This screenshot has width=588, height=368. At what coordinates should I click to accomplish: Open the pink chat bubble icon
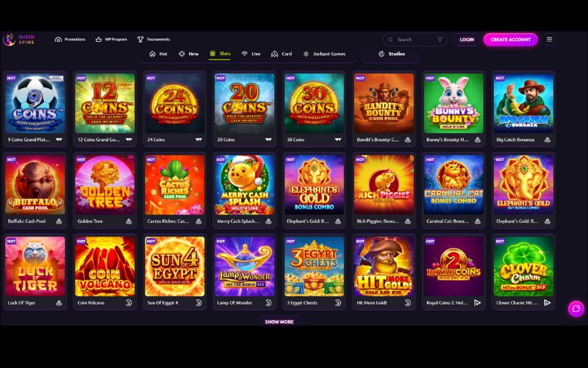coord(576,308)
